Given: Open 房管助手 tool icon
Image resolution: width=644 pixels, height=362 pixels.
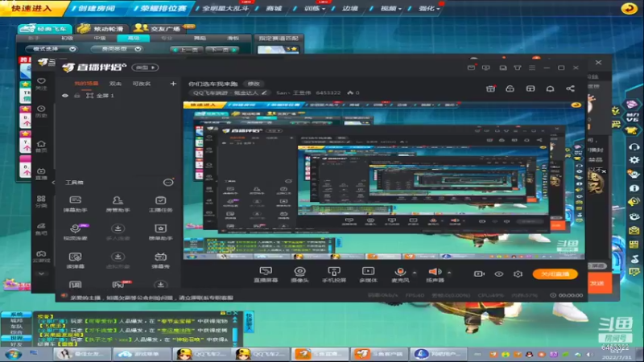Looking at the screenshot, I should click(118, 204).
